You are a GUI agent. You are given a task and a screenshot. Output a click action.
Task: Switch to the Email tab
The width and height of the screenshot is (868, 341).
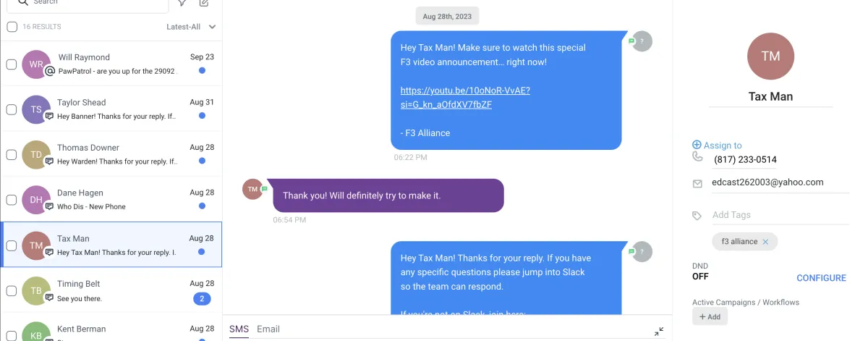click(268, 329)
